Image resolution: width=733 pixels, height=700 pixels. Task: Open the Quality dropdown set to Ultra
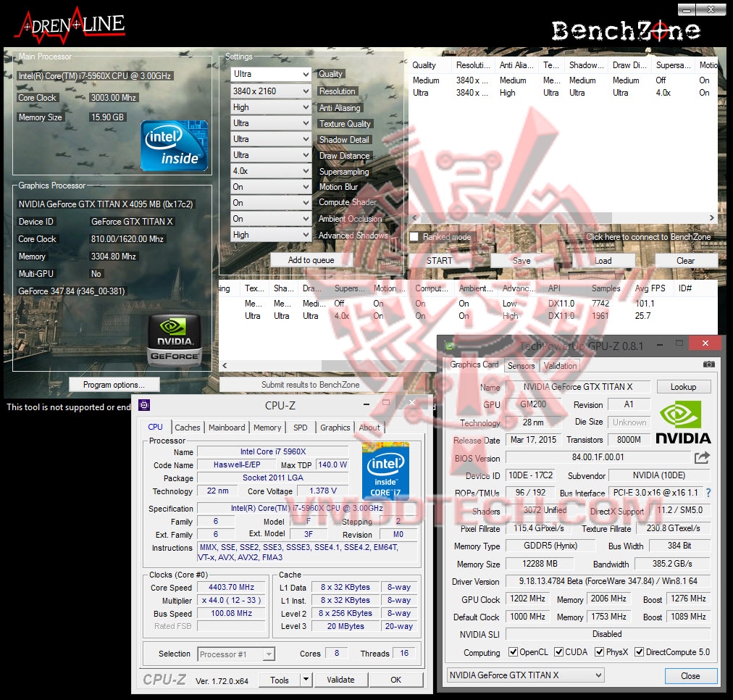271,74
